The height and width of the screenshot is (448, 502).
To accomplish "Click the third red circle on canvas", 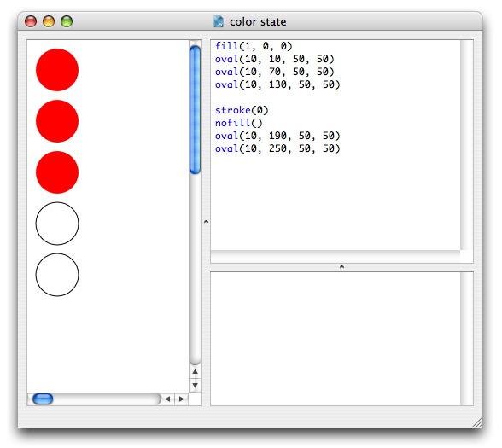I will coord(57,172).
